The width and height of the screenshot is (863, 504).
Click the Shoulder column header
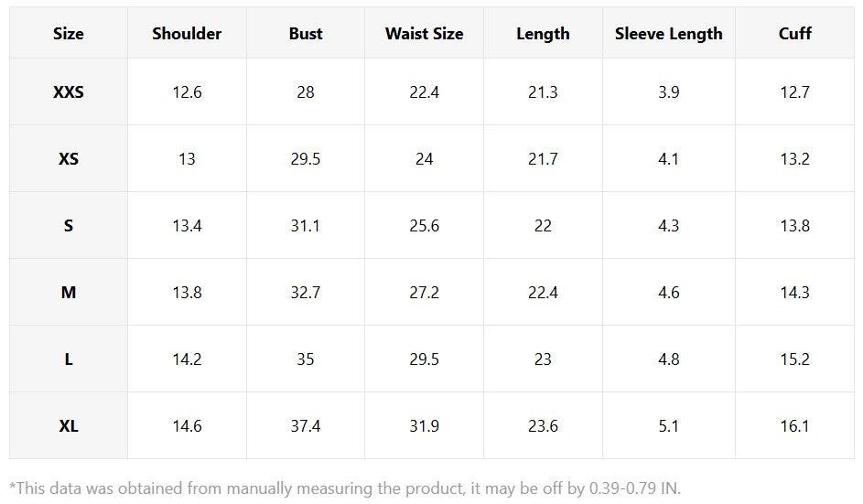tap(187, 34)
